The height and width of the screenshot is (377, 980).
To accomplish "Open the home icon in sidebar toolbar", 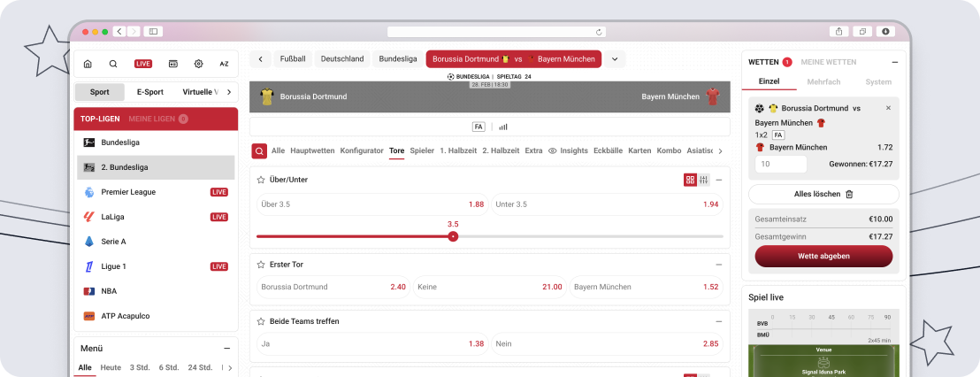I will point(88,64).
